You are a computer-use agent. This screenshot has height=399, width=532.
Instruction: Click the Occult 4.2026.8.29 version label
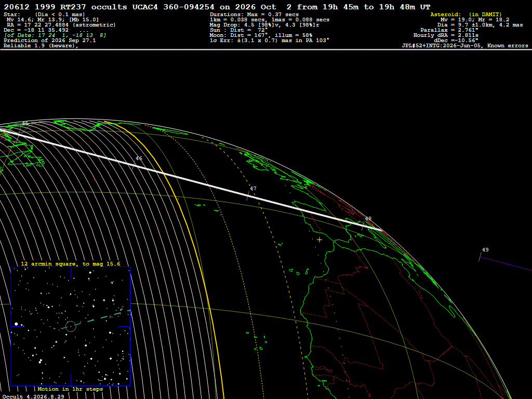coord(33,396)
